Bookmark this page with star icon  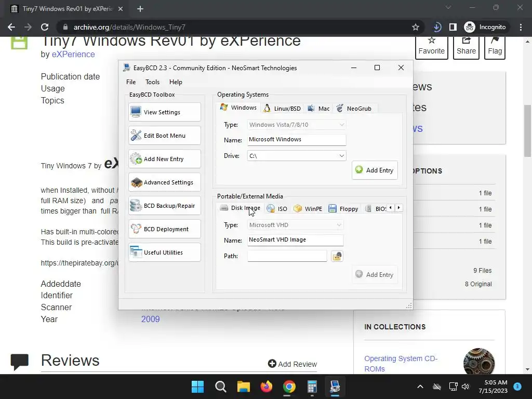415,27
